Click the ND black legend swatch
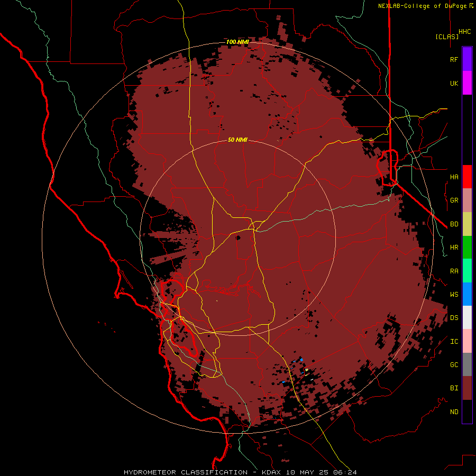Screen dimensions: 476x476 [x=467, y=411]
